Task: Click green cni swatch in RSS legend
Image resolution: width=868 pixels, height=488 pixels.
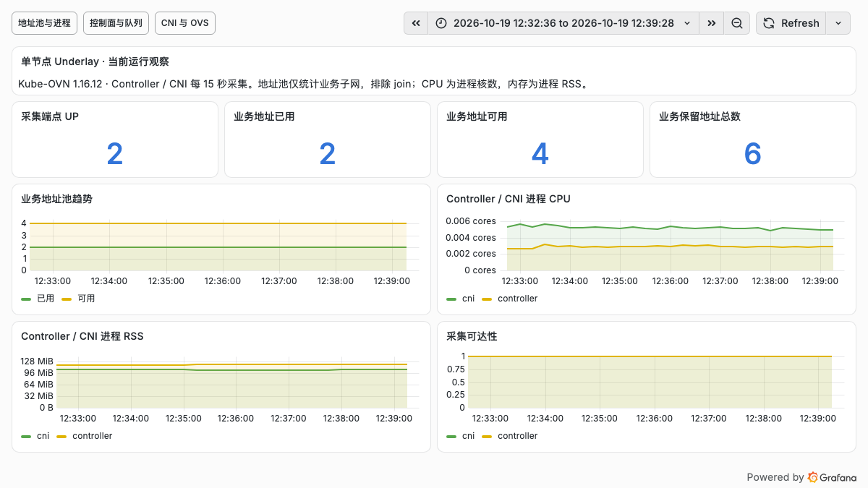Action: (x=26, y=436)
